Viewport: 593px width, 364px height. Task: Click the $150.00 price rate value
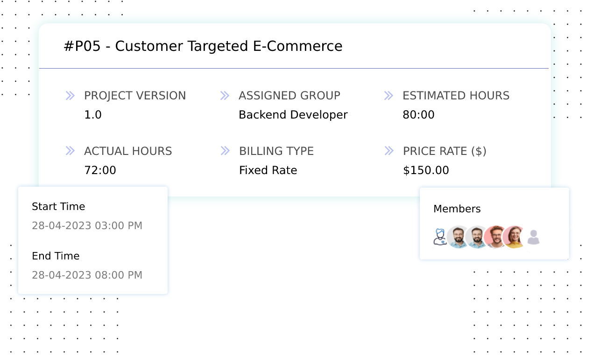tap(426, 170)
